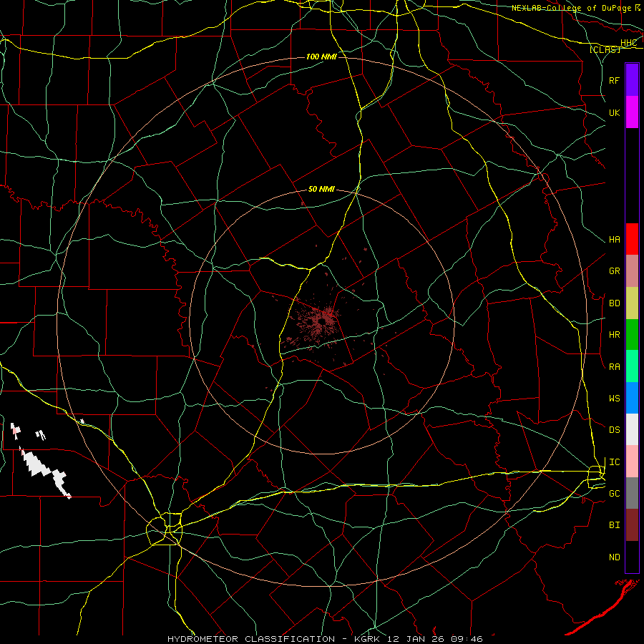Image resolution: width=644 pixels, height=644 pixels.
Task: Click the RF legend label
Action: [614, 80]
